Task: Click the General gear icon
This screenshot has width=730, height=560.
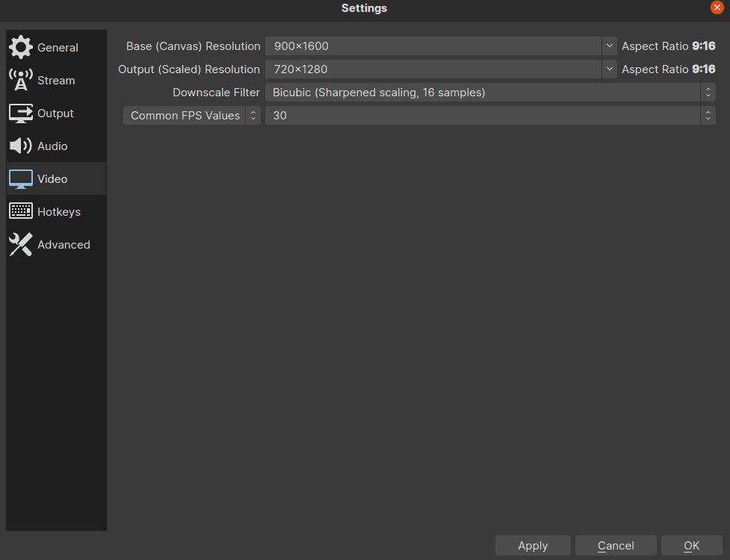Action: (20, 47)
